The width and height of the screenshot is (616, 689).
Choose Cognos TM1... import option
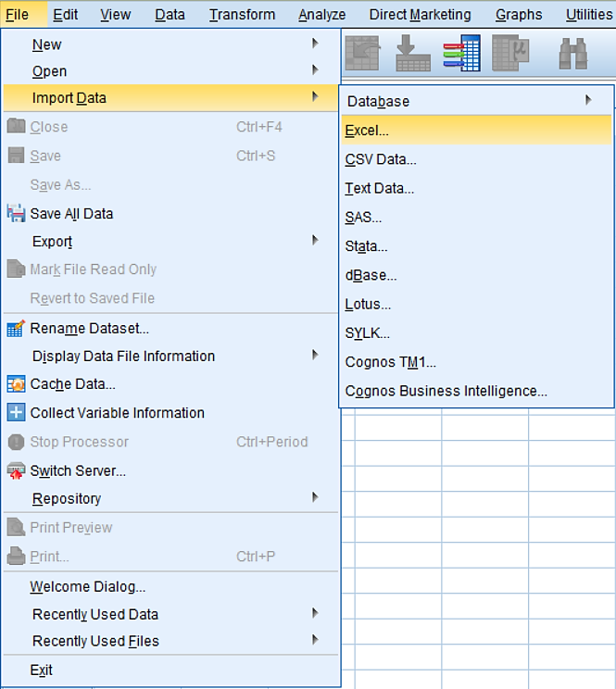(x=476, y=362)
